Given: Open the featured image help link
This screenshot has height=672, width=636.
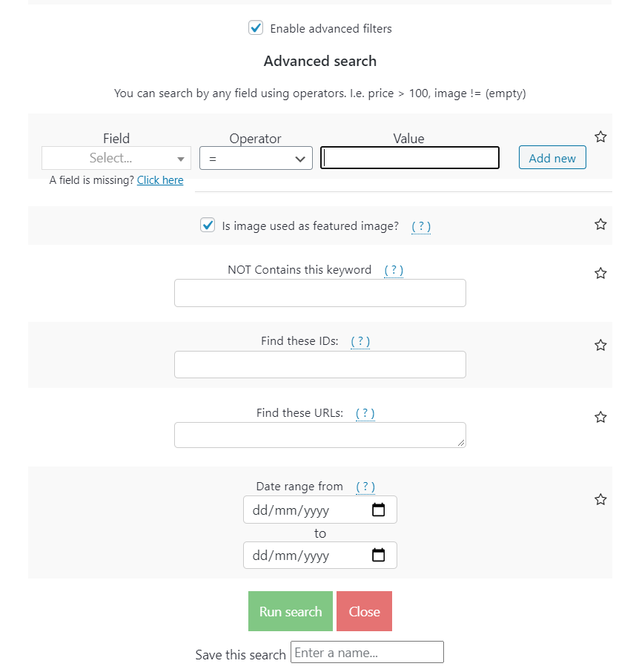Looking at the screenshot, I should point(420,227).
